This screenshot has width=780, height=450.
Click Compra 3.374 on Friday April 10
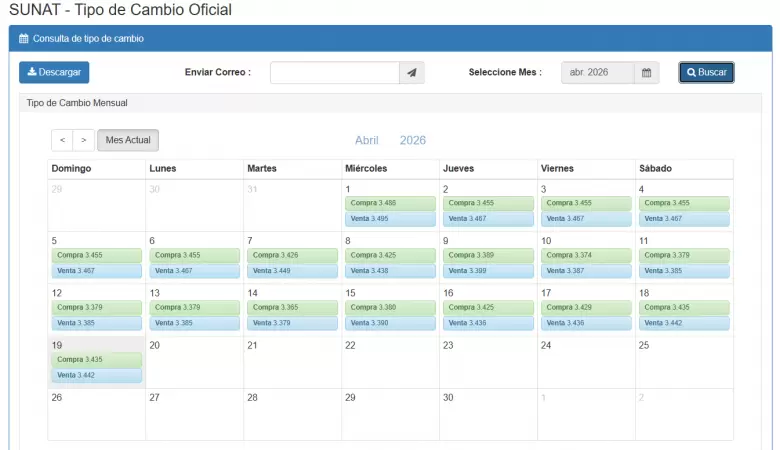click(586, 255)
